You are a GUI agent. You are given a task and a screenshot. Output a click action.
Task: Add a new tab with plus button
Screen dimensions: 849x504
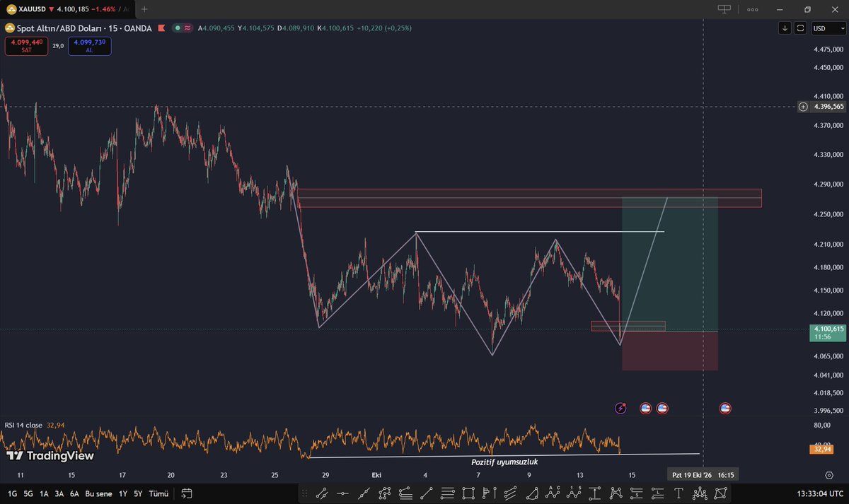(144, 9)
